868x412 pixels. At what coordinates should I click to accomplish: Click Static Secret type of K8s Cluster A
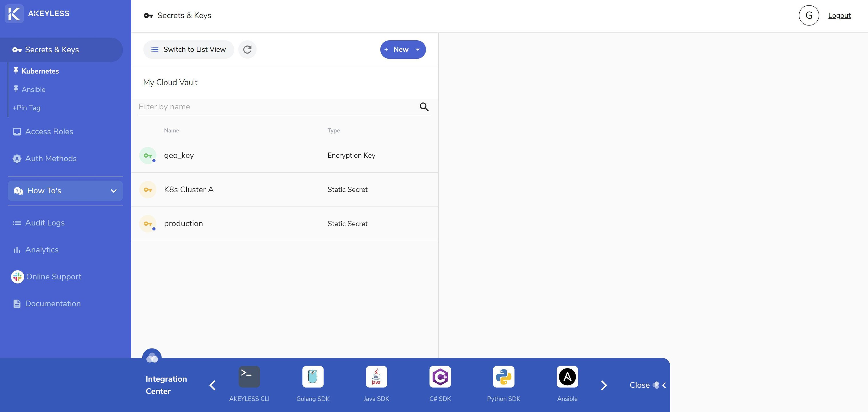click(x=348, y=190)
